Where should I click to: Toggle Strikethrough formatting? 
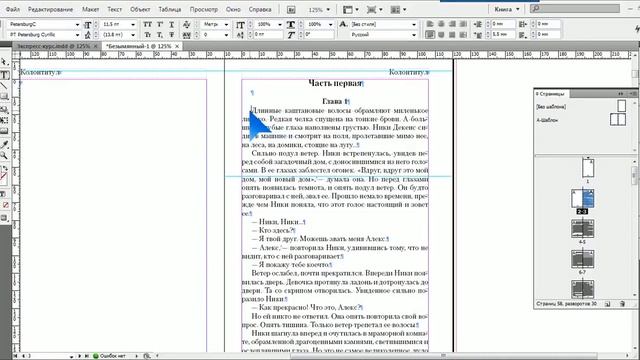(172, 35)
